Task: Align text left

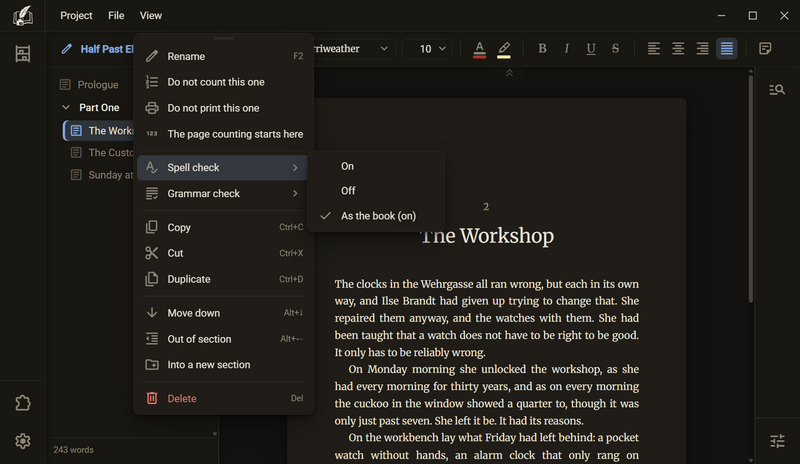Action: [x=654, y=48]
